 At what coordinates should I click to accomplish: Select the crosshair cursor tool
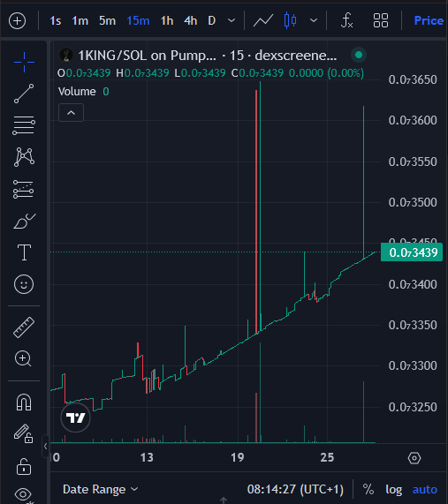point(24,62)
